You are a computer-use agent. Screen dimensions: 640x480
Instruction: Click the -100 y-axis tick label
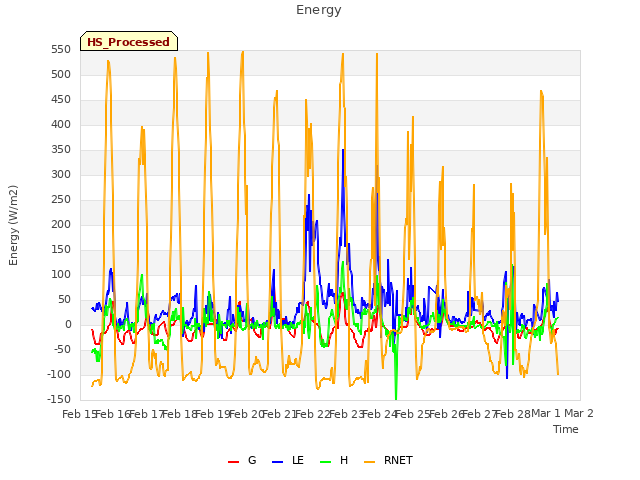(59, 374)
